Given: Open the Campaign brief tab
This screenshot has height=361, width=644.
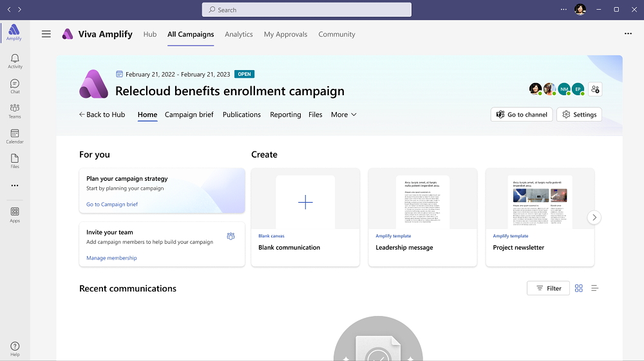Looking at the screenshot, I should [x=189, y=115].
